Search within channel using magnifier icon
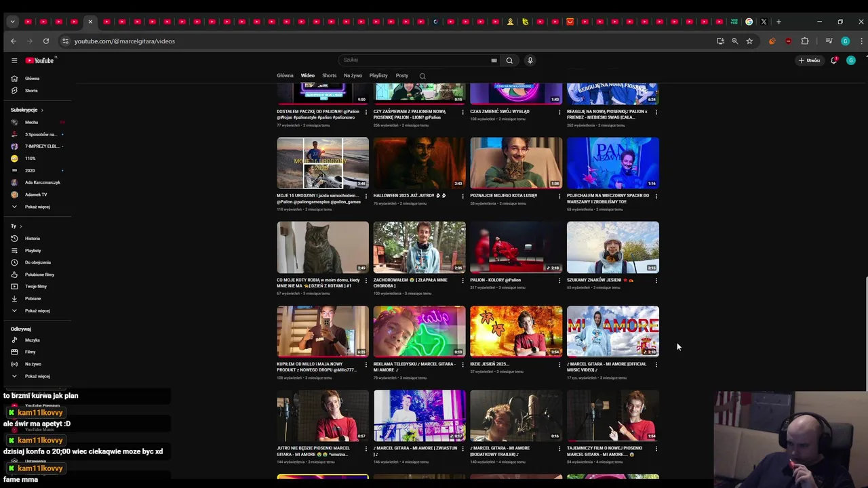This screenshot has width=868, height=488. [x=422, y=76]
